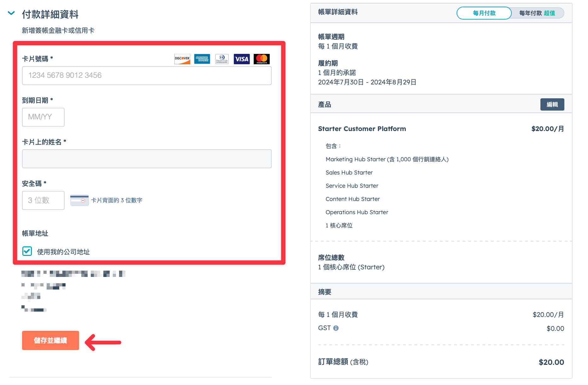
Task: Click the 儲存並繼續 button
Action: 50,340
